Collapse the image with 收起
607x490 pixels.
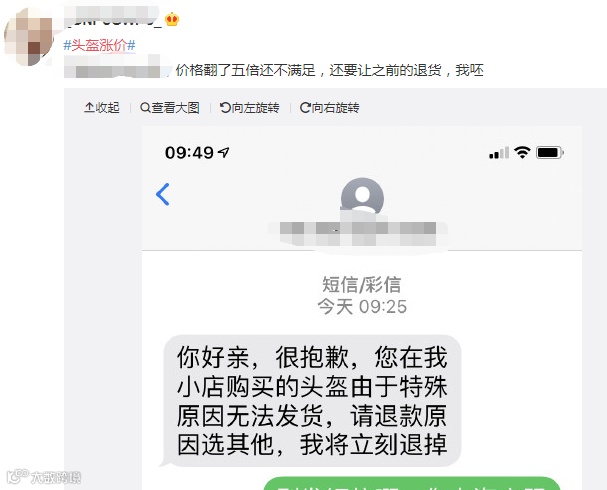coord(102,108)
